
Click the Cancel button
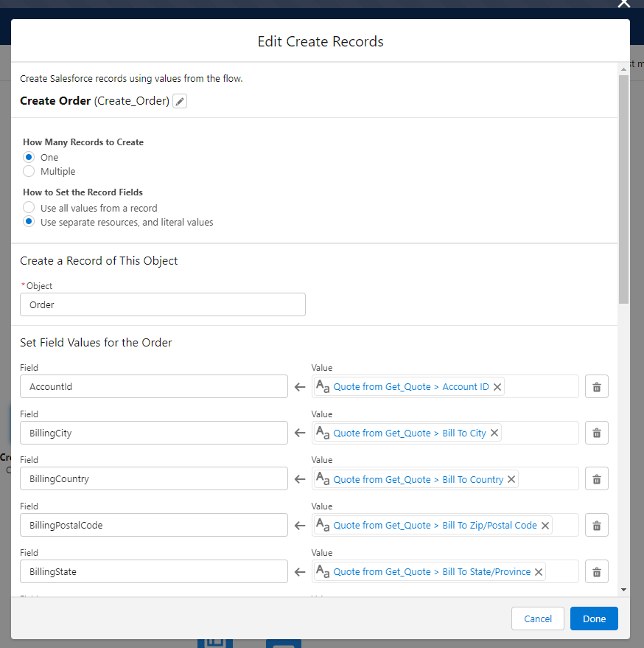click(537, 619)
